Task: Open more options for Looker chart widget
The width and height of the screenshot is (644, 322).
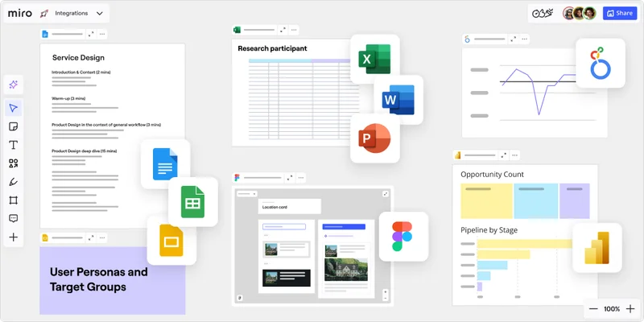Action: [x=524, y=39]
